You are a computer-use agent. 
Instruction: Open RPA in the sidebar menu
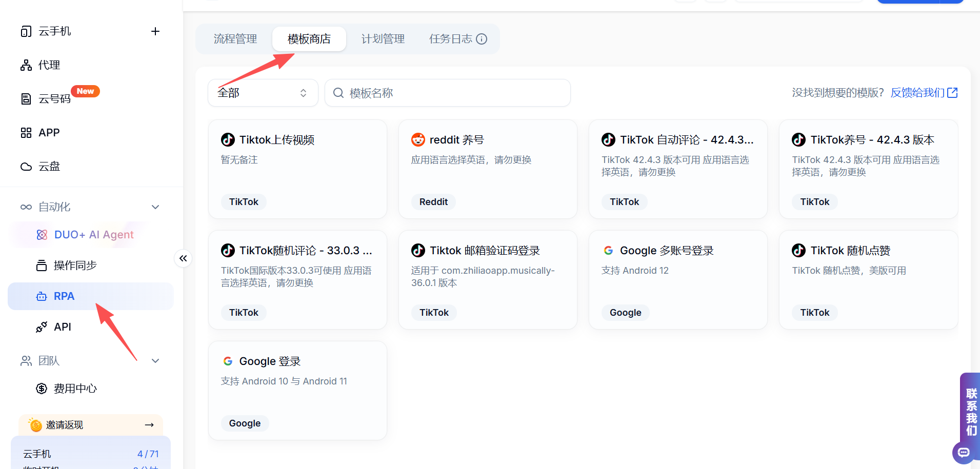pyautogui.click(x=91, y=296)
